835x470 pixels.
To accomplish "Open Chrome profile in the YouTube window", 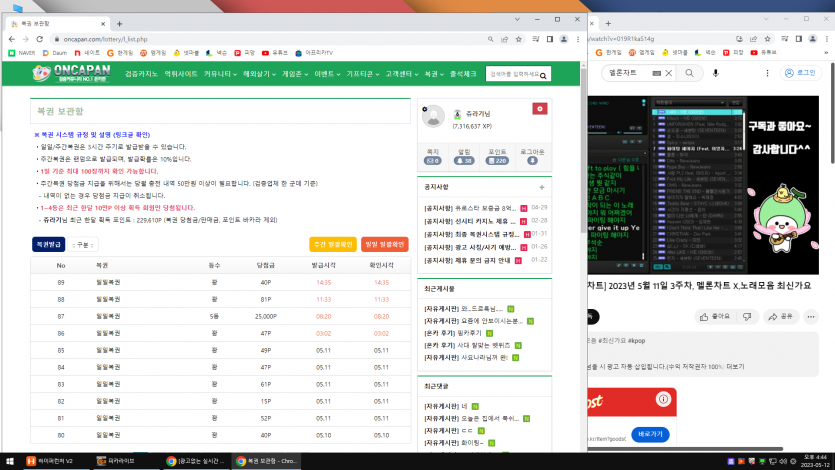I will tap(813, 38).
